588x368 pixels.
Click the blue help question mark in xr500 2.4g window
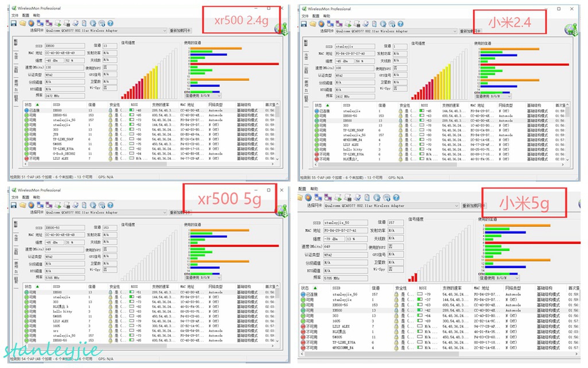click(x=110, y=23)
